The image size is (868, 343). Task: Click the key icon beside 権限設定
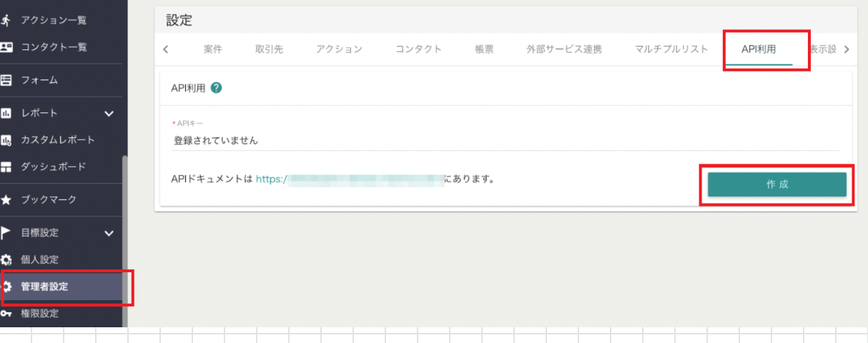click(6, 314)
